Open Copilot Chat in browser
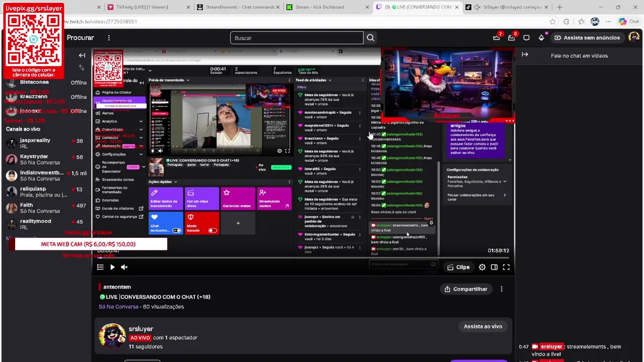Viewport: 644px width, 362px height. (628, 22)
